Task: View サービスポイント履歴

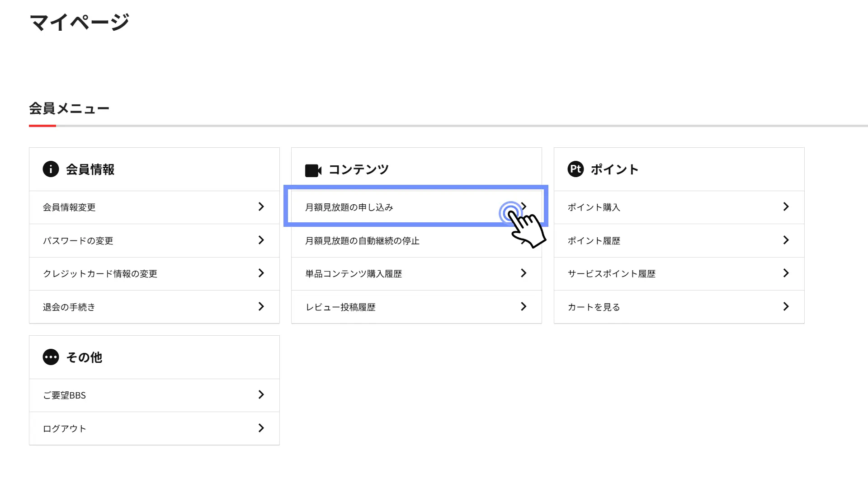Action: pyautogui.click(x=679, y=274)
